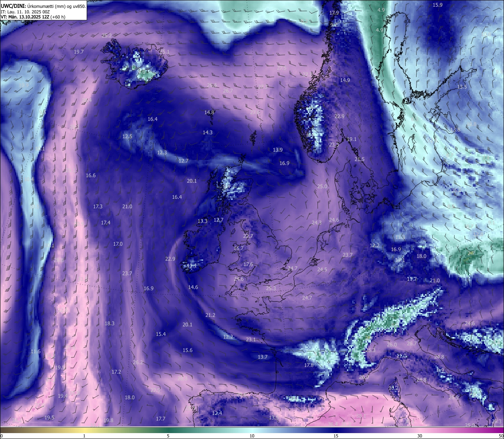
Task: Click the 21.5 value near Sweden's coast
Action: [359, 159]
